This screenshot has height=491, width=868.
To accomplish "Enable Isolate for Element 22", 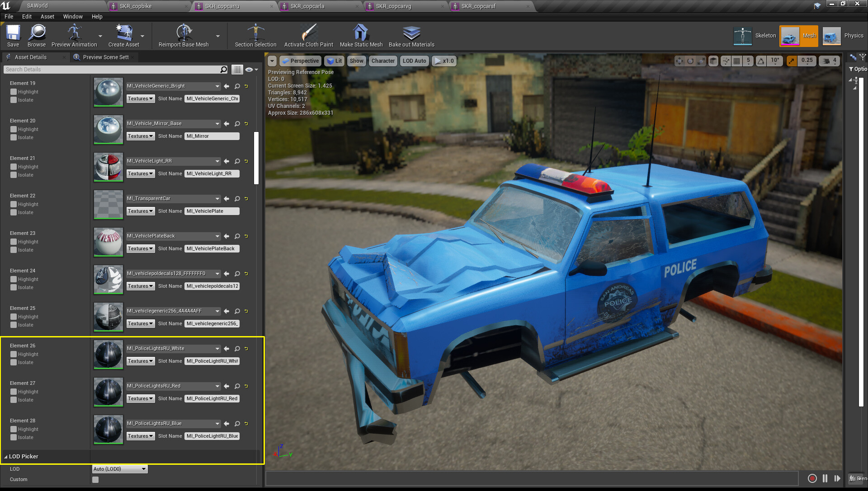I will click(14, 212).
